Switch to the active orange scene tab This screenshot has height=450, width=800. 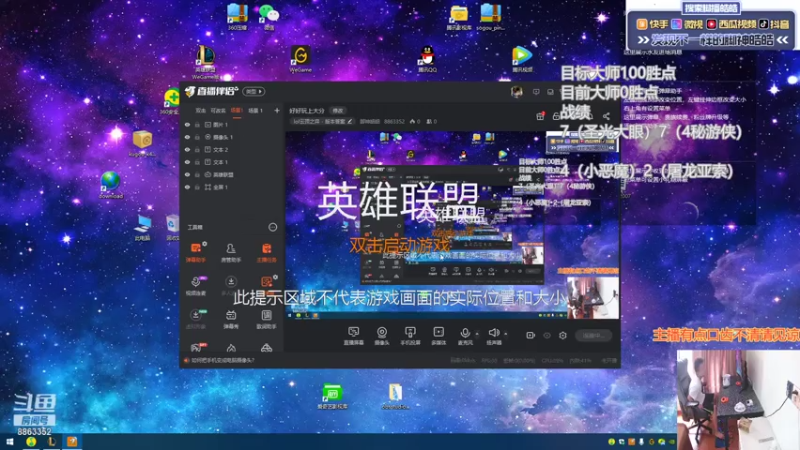click(236, 110)
